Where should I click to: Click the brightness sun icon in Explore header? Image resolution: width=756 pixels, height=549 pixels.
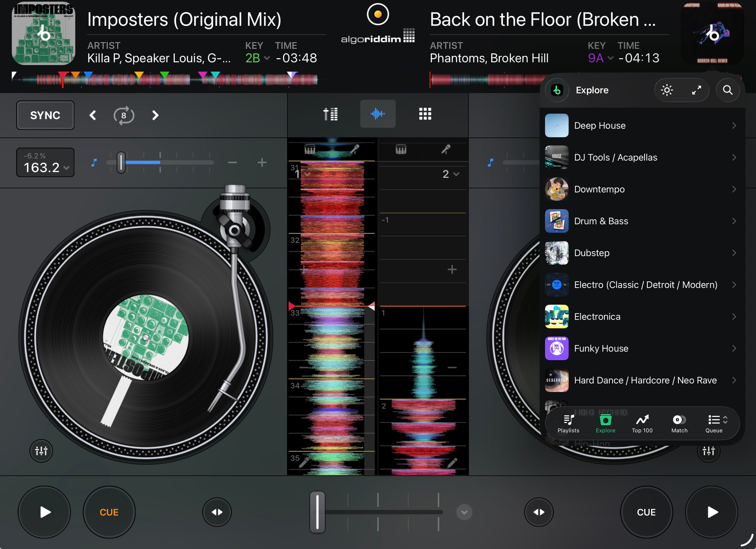tap(667, 90)
